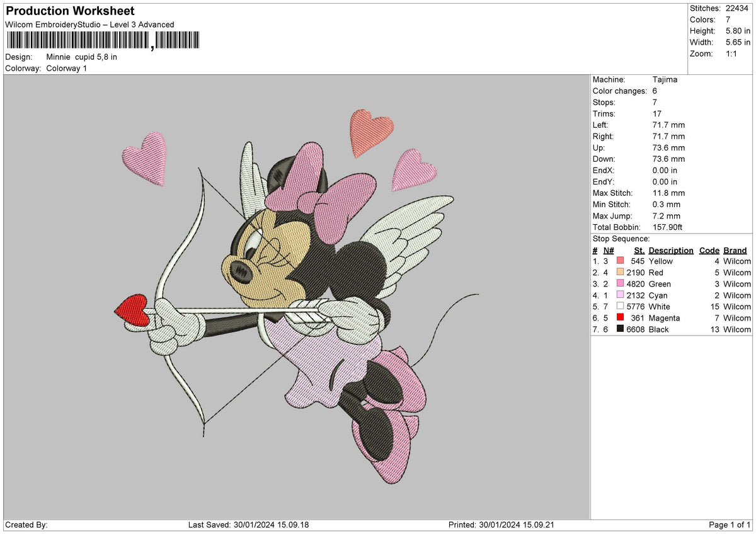
Task: Click the stitch count 4820
Action: [x=636, y=284]
